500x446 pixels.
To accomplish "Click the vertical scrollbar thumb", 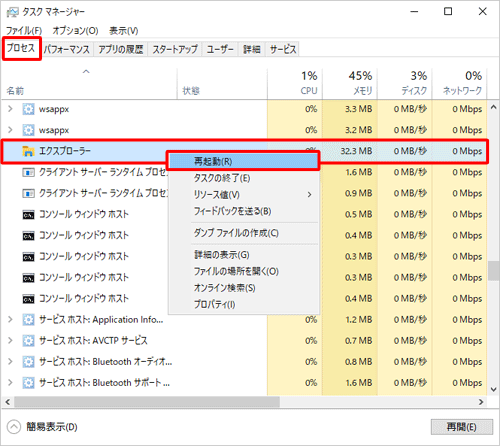I will 494,271.
